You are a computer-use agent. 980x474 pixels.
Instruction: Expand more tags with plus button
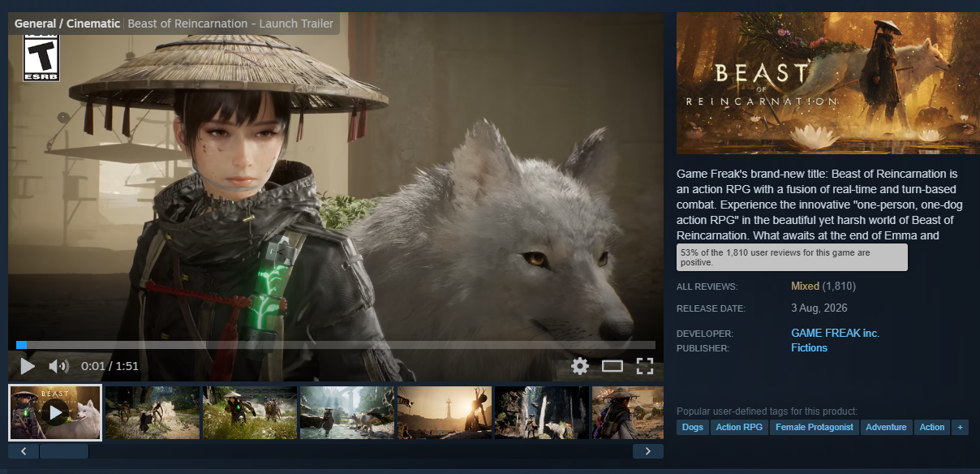[x=961, y=427]
